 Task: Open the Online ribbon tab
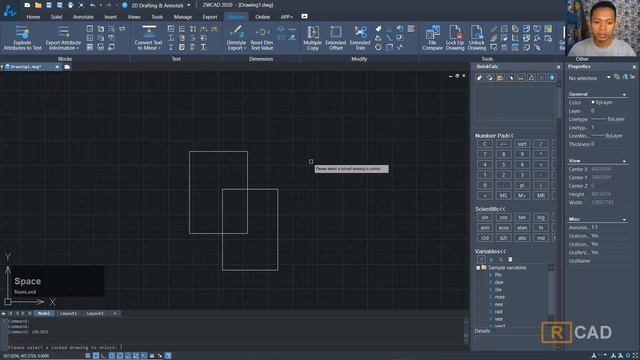tap(262, 17)
